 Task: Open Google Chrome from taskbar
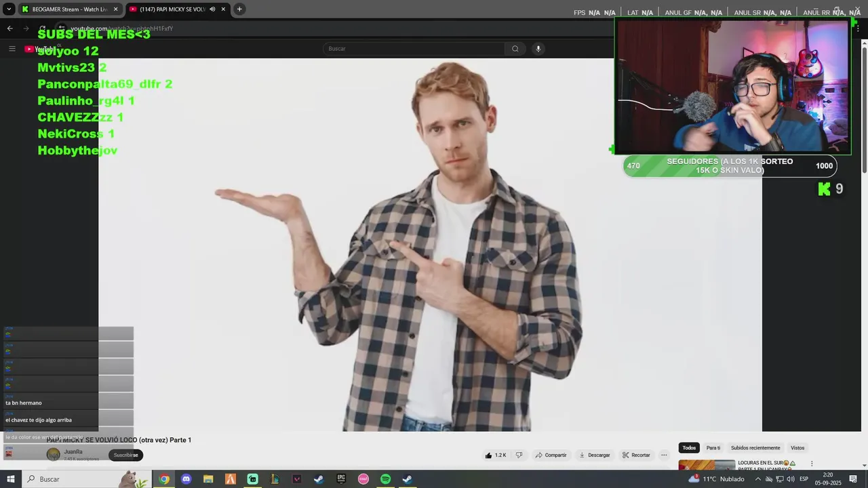click(x=164, y=479)
